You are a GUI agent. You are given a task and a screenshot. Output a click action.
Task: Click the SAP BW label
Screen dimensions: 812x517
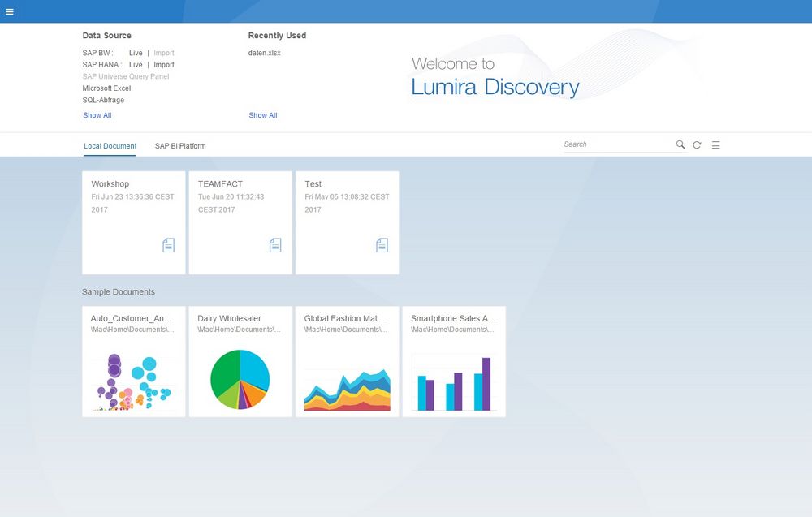pos(98,53)
